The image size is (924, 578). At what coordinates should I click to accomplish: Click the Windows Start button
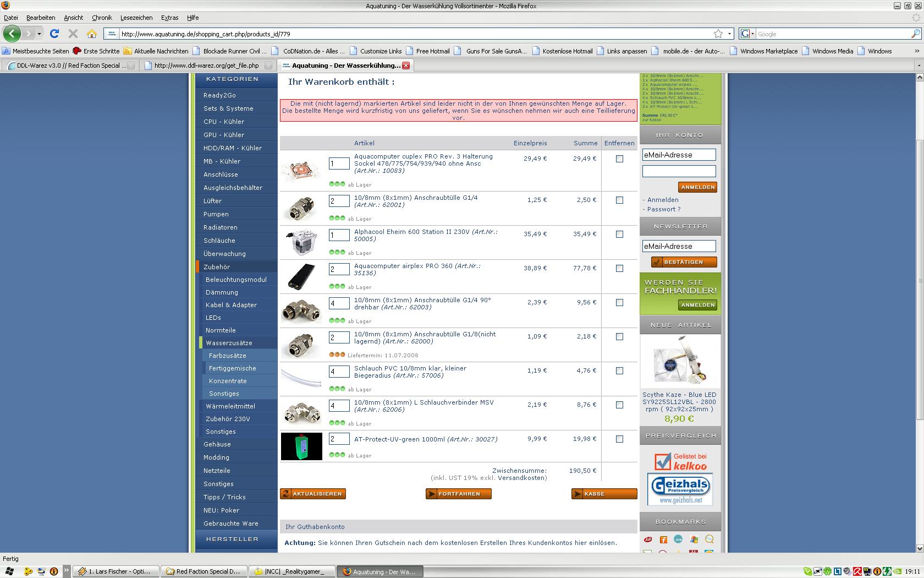(9, 571)
